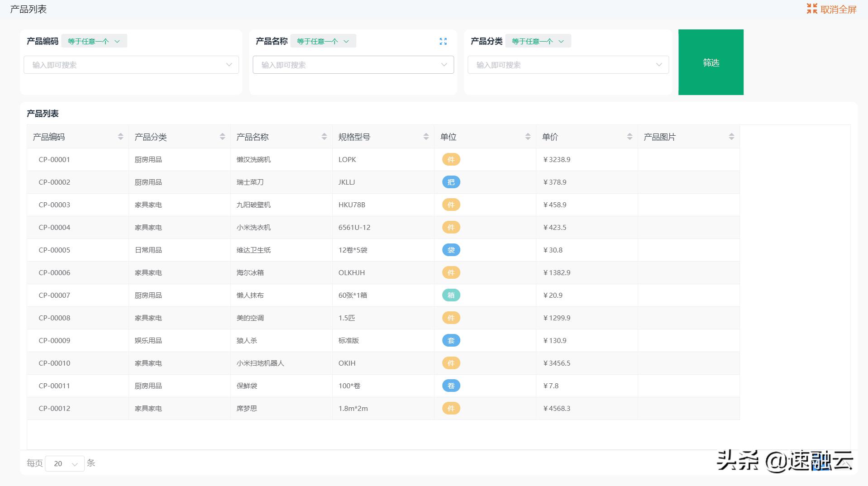Click the 袋 unit badge of 维达卫生纸

(x=451, y=250)
